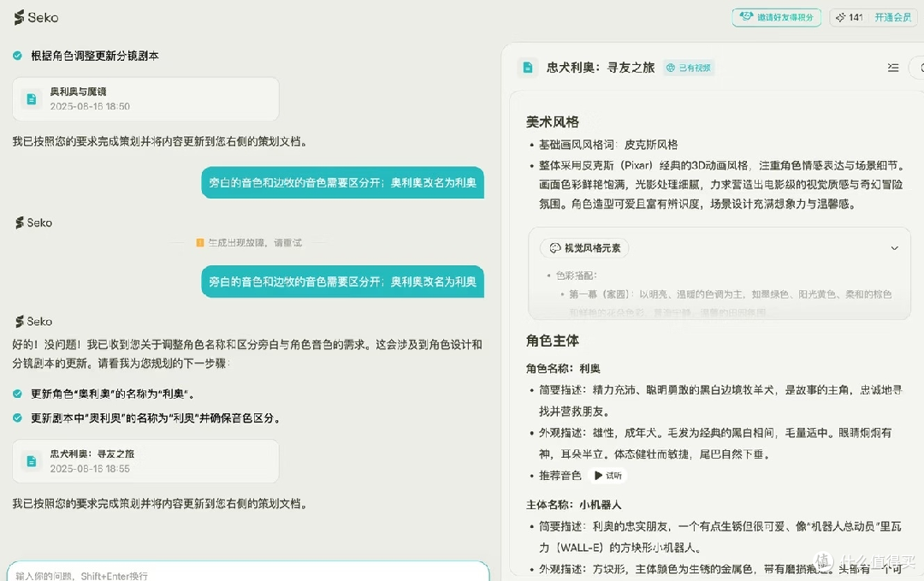924x581 pixels.
Task: Click the document icon in 奥利奥与魔镜 card
Action: (32, 99)
